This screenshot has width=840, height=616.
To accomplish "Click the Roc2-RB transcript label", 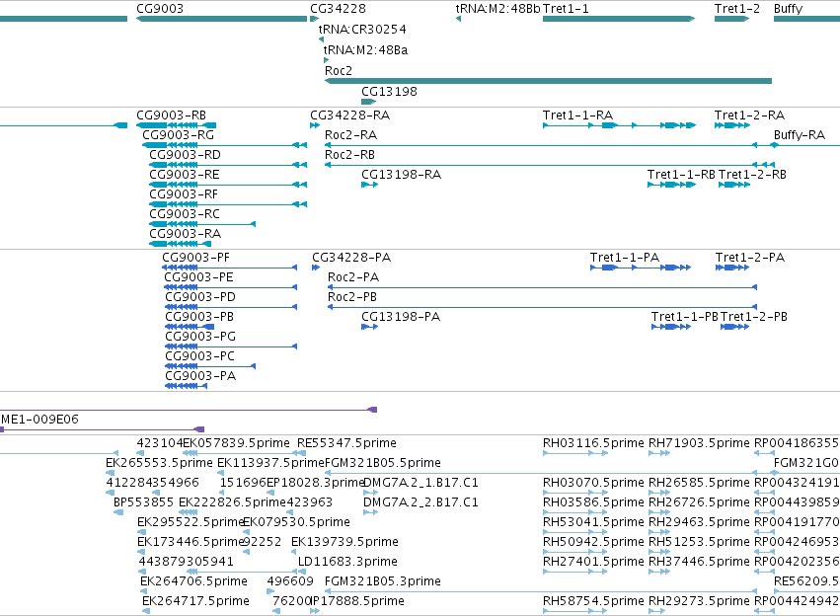I will coord(349,155).
